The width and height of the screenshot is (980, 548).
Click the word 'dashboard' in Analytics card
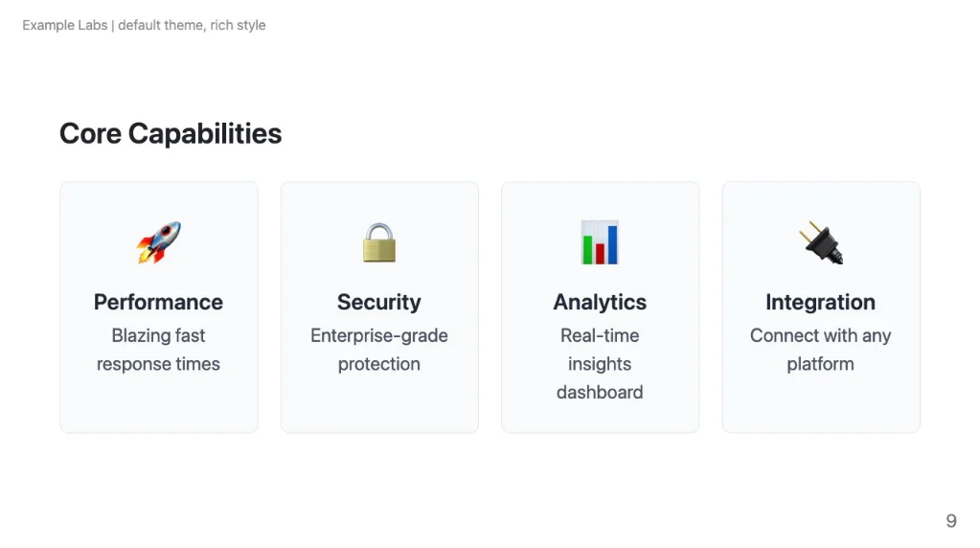click(x=600, y=392)
